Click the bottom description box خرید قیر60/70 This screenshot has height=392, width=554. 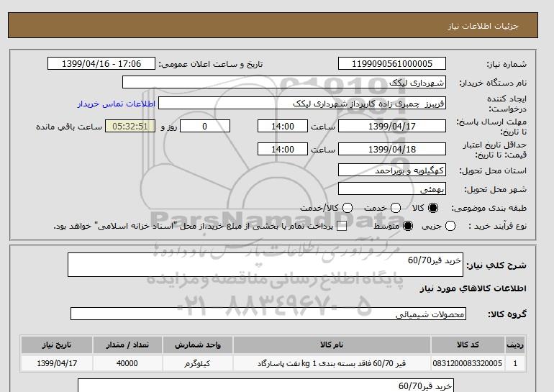[265, 386]
